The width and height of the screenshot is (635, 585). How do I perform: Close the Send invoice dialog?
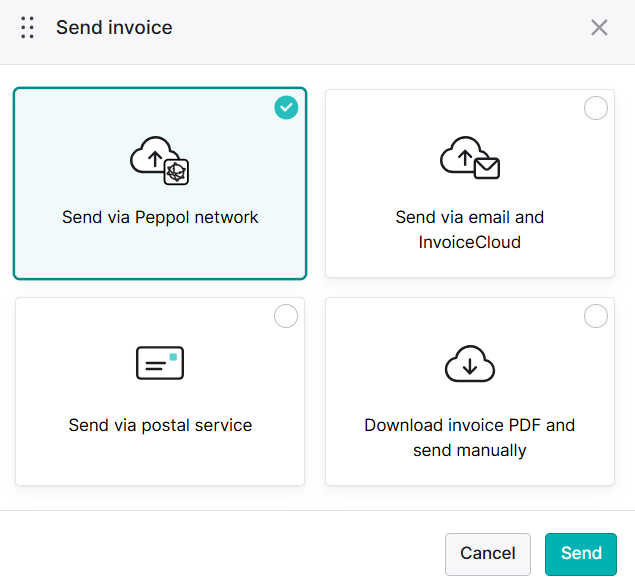click(x=599, y=28)
